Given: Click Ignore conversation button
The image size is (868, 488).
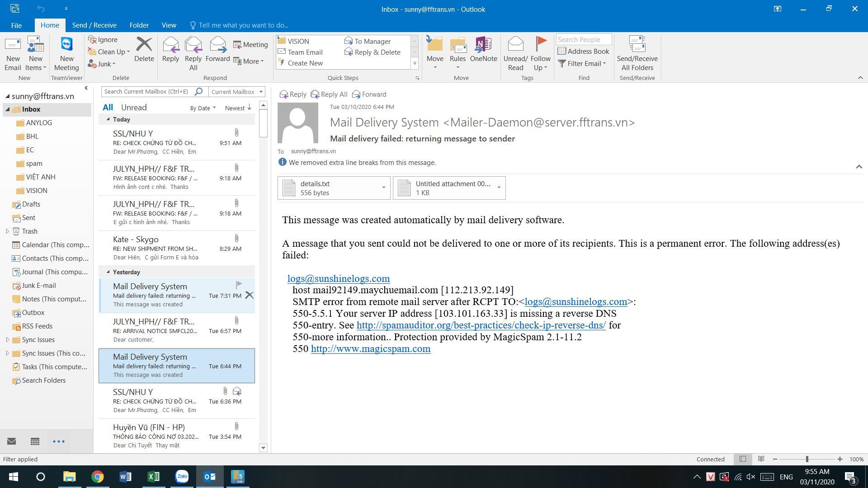Looking at the screenshot, I should coord(103,40).
